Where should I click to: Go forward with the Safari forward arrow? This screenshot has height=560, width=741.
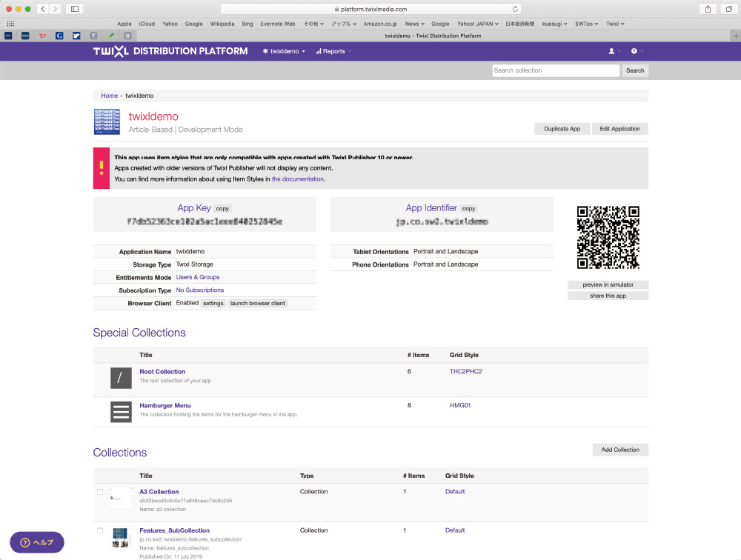click(56, 9)
